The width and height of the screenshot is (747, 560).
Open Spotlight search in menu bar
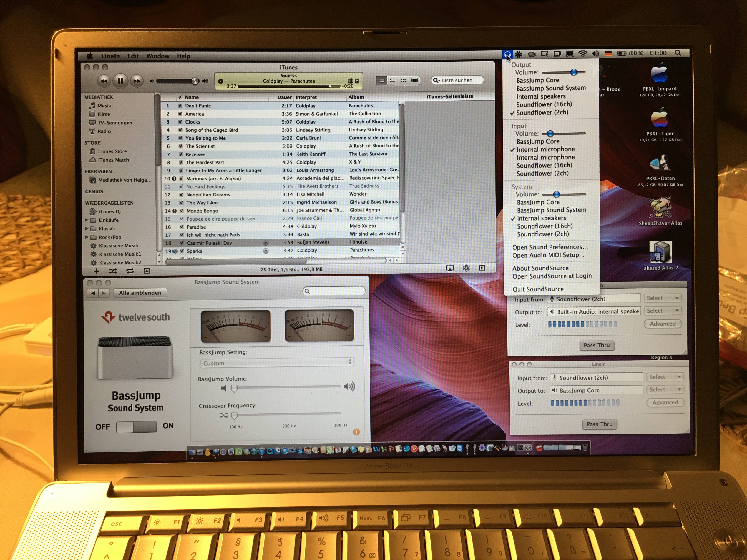[x=678, y=53]
